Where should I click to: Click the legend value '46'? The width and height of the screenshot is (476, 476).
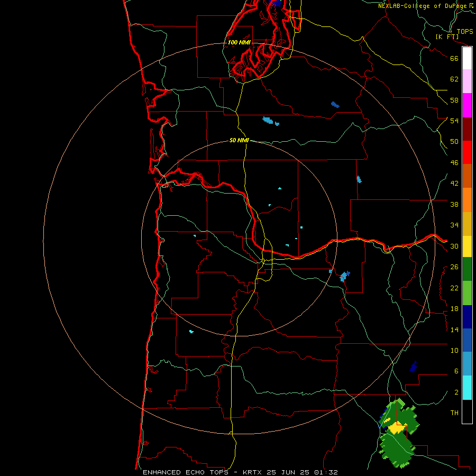454,163
